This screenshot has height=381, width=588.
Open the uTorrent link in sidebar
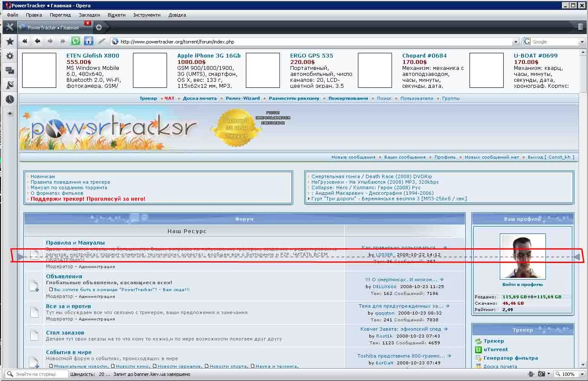coord(496,349)
